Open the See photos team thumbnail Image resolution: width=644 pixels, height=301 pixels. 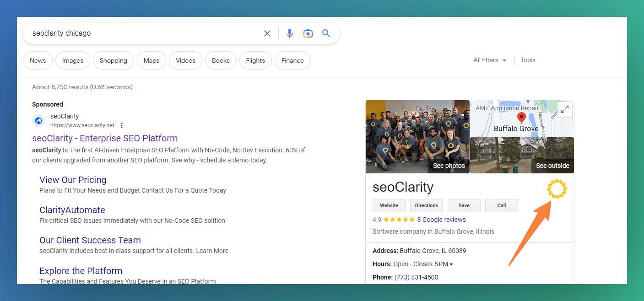point(417,137)
